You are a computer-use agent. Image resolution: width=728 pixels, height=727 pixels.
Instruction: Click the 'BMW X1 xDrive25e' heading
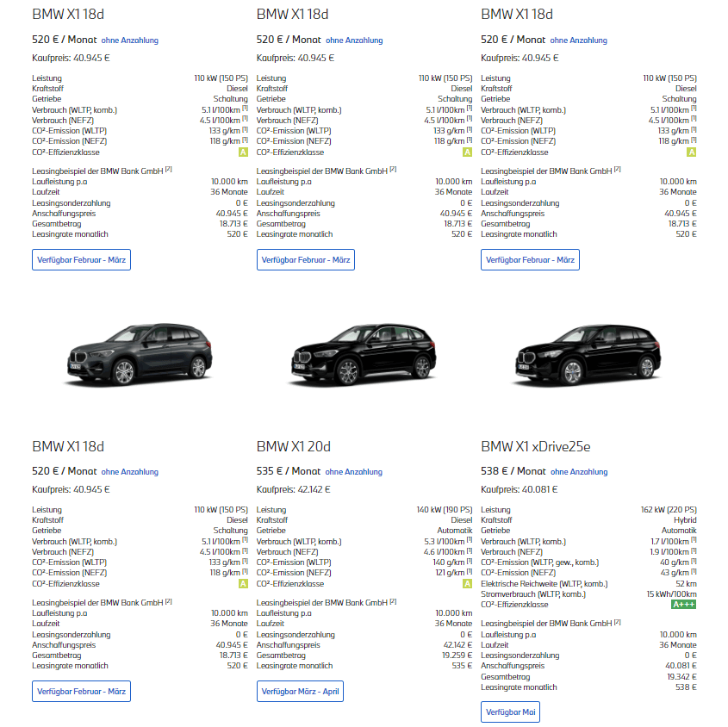(536, 446)
